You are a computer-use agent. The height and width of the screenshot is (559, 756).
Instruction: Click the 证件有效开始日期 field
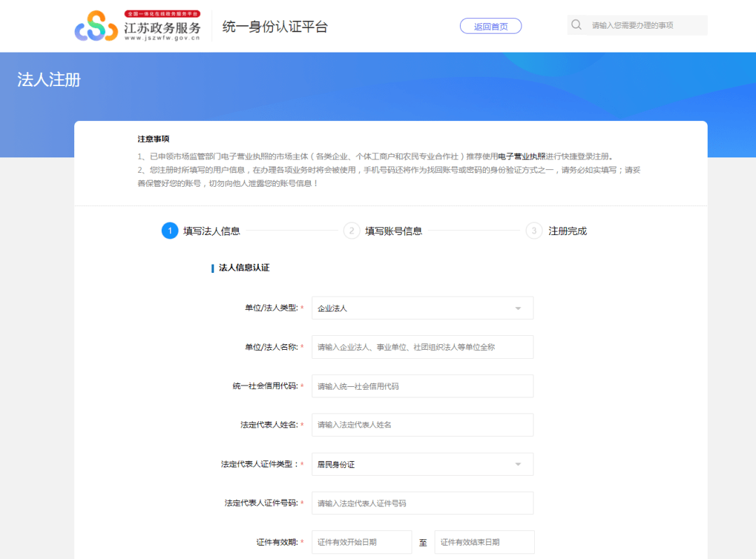click(x=362, y=542)
